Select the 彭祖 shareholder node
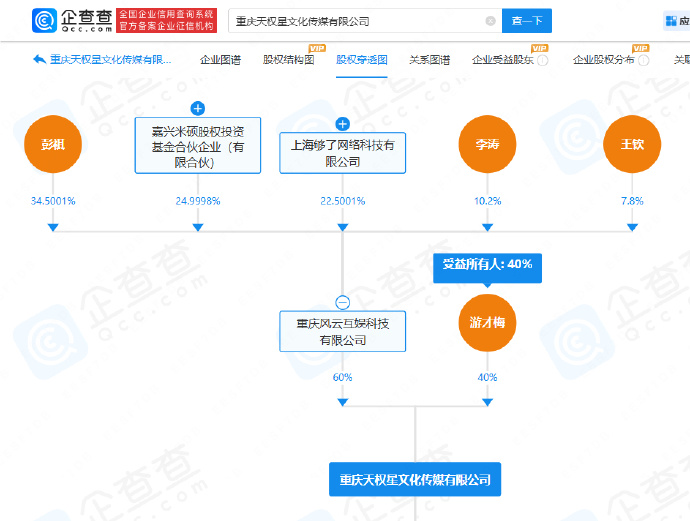 tap(53, 144)
